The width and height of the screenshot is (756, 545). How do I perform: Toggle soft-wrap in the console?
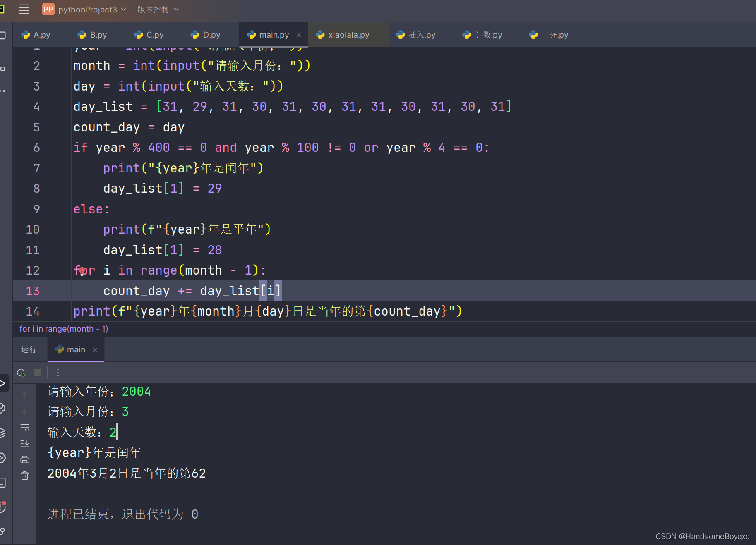point(24,428)
